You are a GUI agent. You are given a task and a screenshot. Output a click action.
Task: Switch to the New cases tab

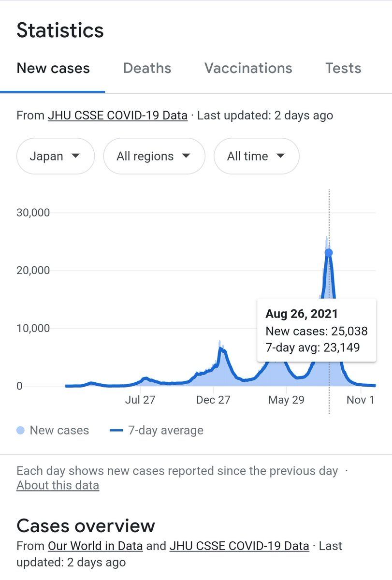(53, 68)
